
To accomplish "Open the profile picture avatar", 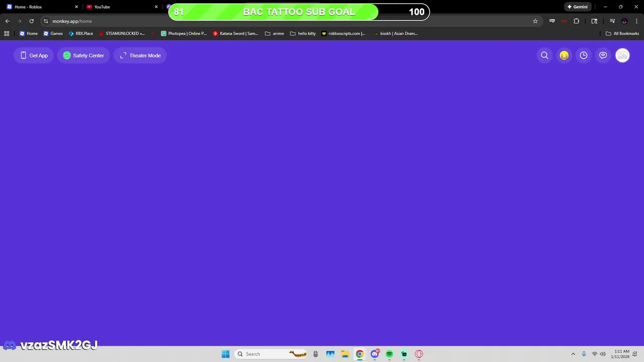I will [x=623, y=55].
